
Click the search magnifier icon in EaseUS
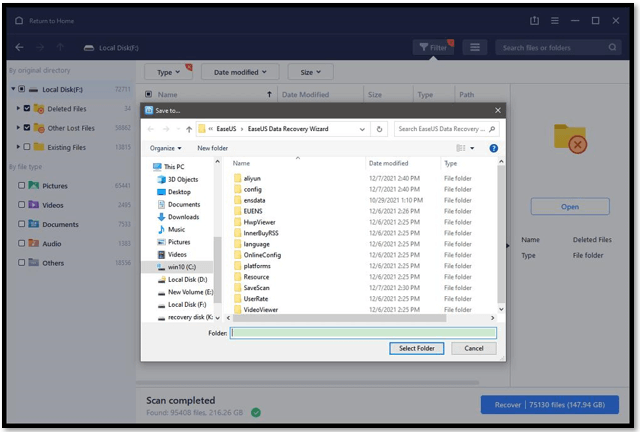pos(612,47)
